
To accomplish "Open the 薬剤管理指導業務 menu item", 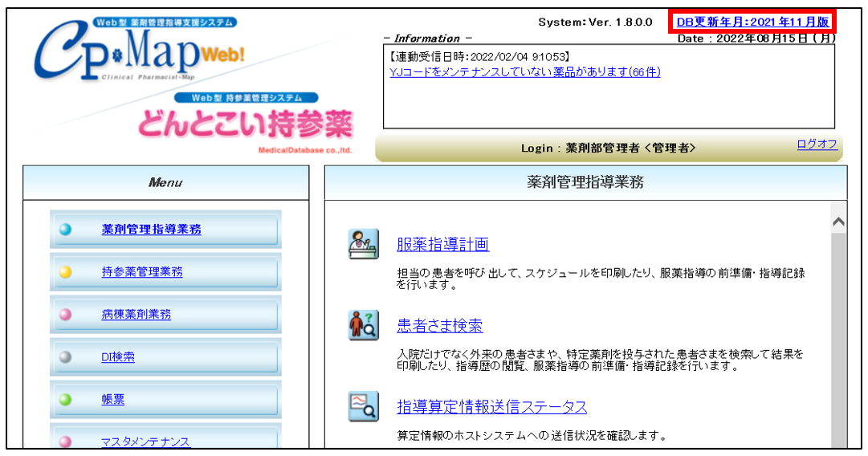I will 151,230.
